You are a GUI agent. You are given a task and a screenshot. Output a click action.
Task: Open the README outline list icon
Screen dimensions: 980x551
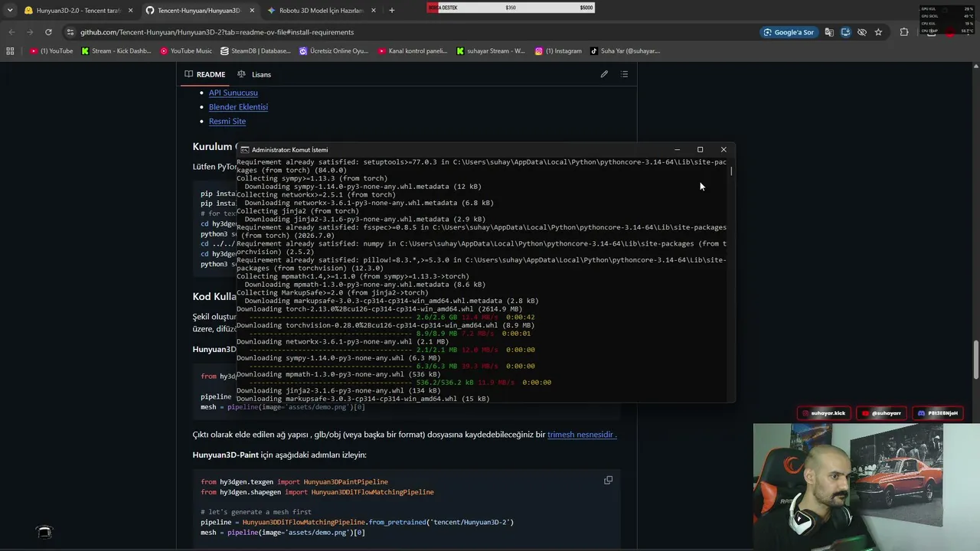pos(624,74)
